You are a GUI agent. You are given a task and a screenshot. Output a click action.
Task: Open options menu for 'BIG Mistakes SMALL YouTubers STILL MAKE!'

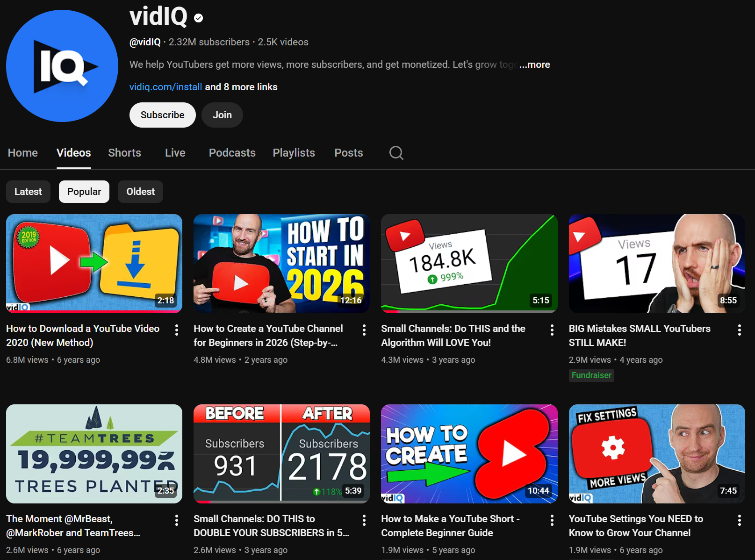click(x=739, y=330)
